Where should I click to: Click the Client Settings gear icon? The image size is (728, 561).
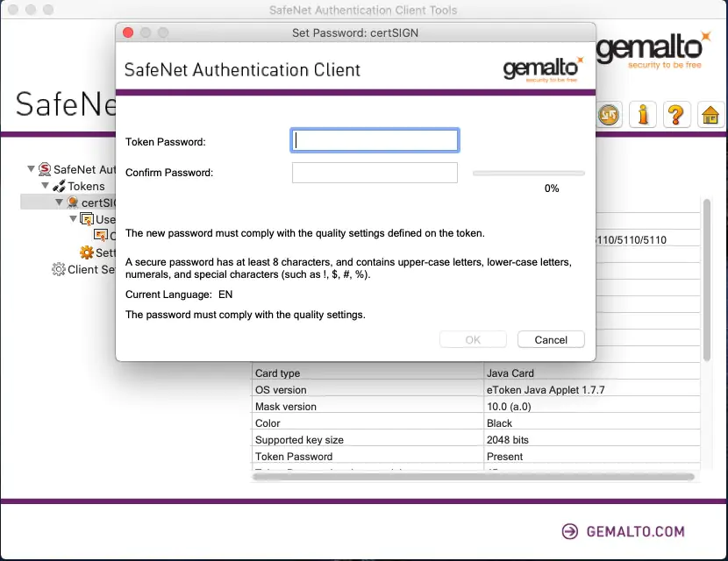[x=58, y=269]
